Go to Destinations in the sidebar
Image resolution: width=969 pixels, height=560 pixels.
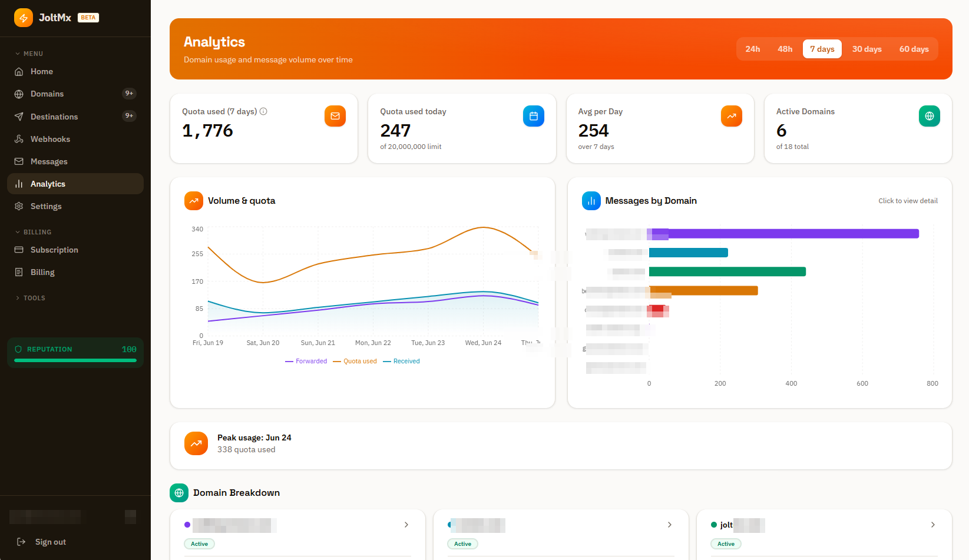click(75, 117)
